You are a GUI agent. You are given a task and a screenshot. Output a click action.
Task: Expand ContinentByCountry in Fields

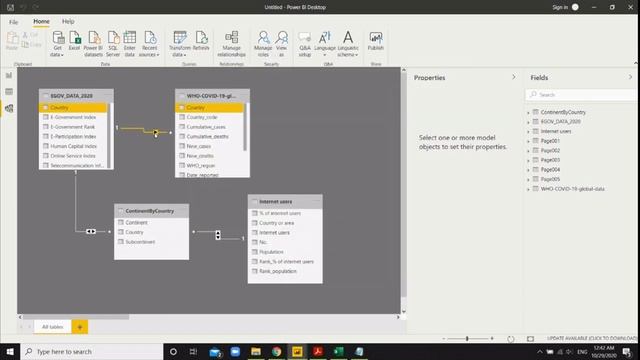(528, 112)
